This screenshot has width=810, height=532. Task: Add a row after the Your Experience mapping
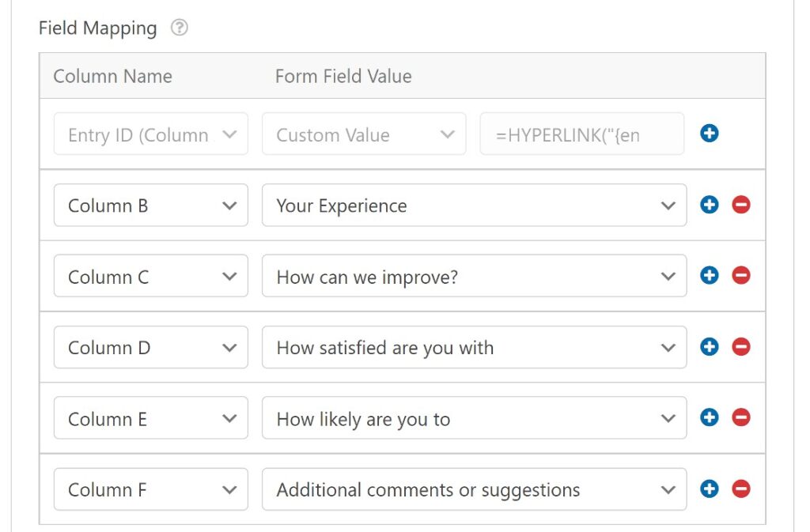click(710, 205)
